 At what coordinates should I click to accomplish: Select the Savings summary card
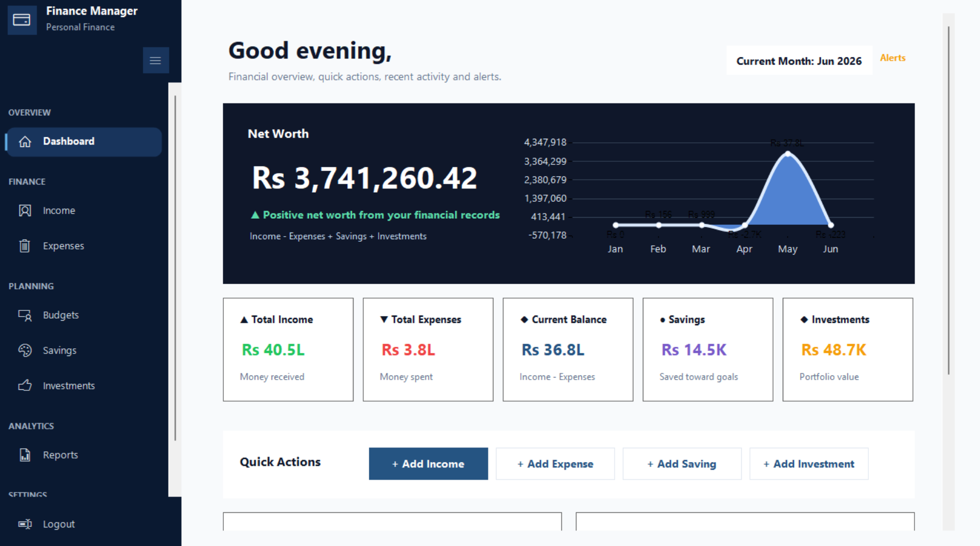708,350
